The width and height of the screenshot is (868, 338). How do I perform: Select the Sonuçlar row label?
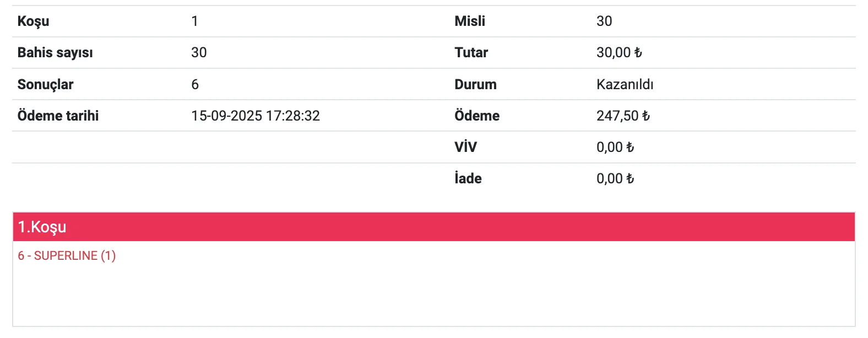click(45, 84)
